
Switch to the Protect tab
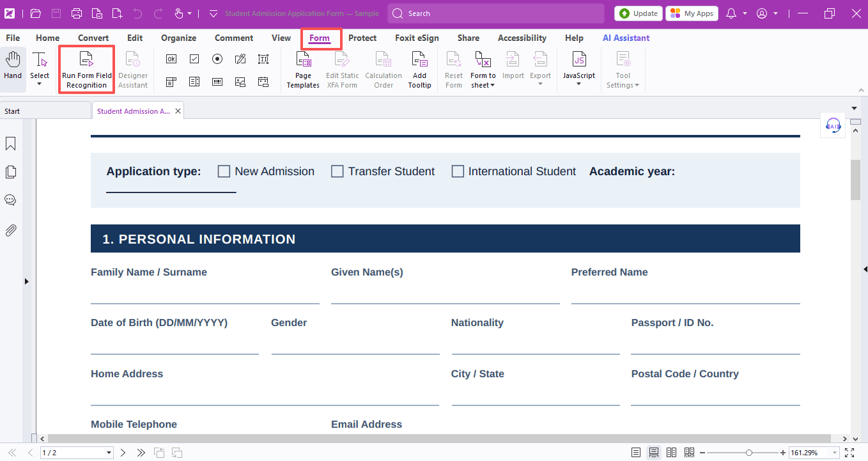(x=362, y=38)
